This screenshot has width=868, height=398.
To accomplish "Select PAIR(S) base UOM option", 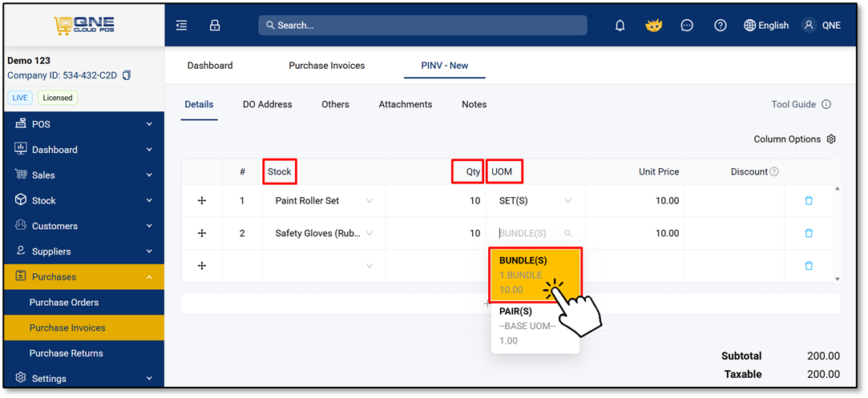I will pos(535,326).
